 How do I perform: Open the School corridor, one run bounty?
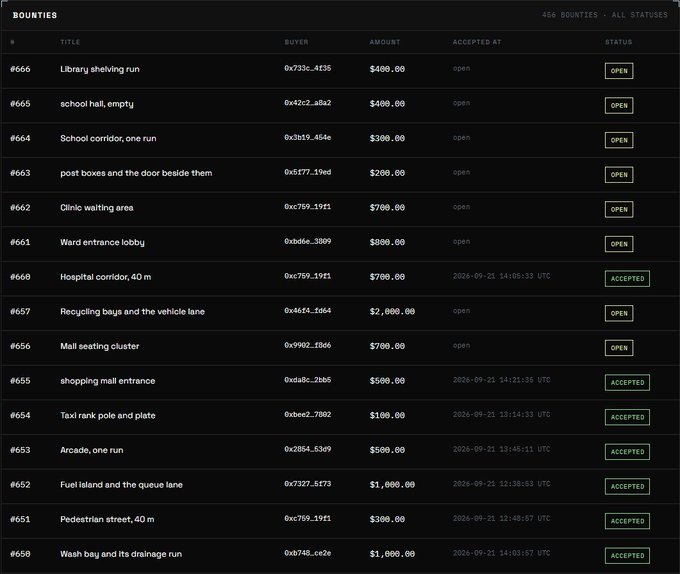[x=108, y=138]
